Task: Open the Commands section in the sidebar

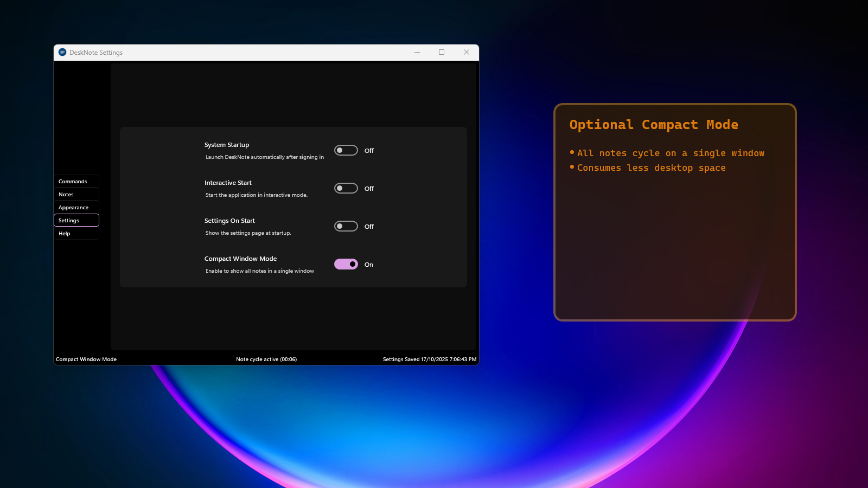Action: 76,181
